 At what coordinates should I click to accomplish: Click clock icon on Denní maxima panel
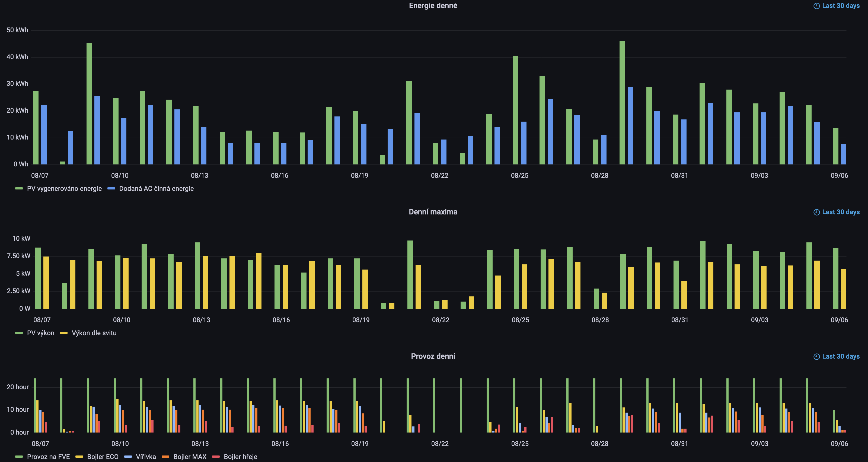pyautogui.click(x=816, y=212)
